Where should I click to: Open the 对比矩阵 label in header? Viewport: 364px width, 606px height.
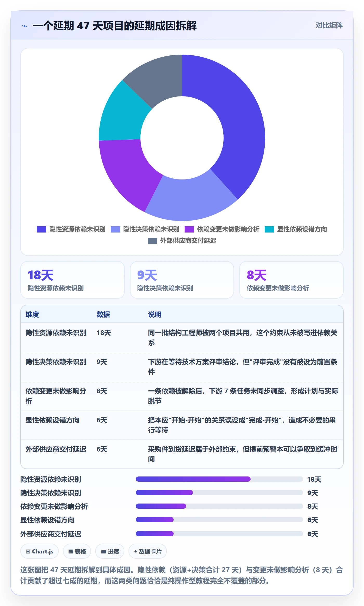pos(329,25)
